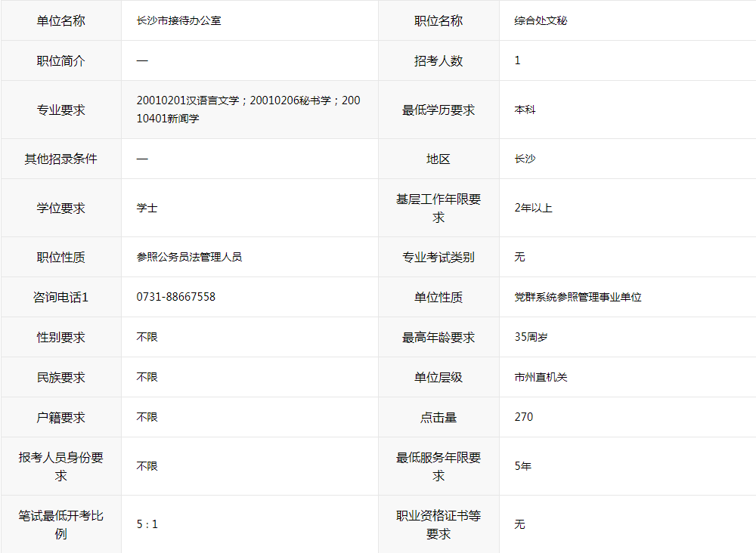Click the 点击量 label
Image resolution: width=756 pixels, height=553 pixels.
point(438,417)
